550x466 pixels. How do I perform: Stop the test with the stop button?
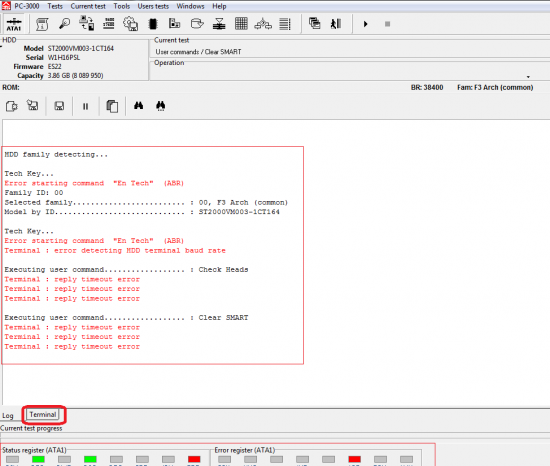(x=387, y=24)
